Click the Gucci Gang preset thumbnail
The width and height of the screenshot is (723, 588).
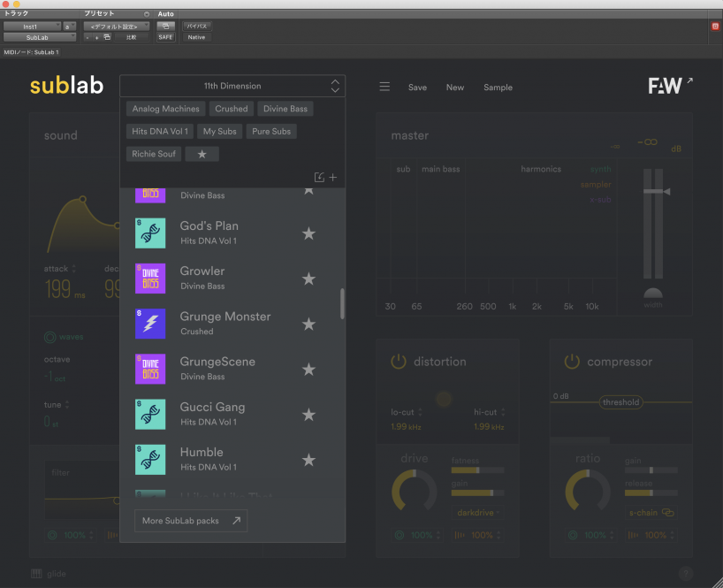click(x=150, y=414)
